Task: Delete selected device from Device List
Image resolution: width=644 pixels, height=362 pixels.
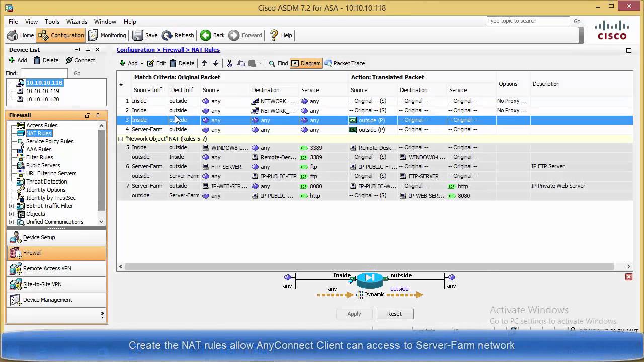Action: (x=46, y=60)
